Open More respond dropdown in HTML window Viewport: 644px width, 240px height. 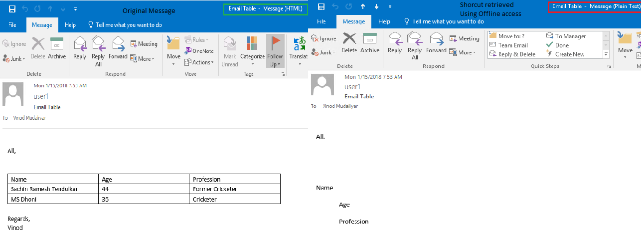[x=143, y=58]
